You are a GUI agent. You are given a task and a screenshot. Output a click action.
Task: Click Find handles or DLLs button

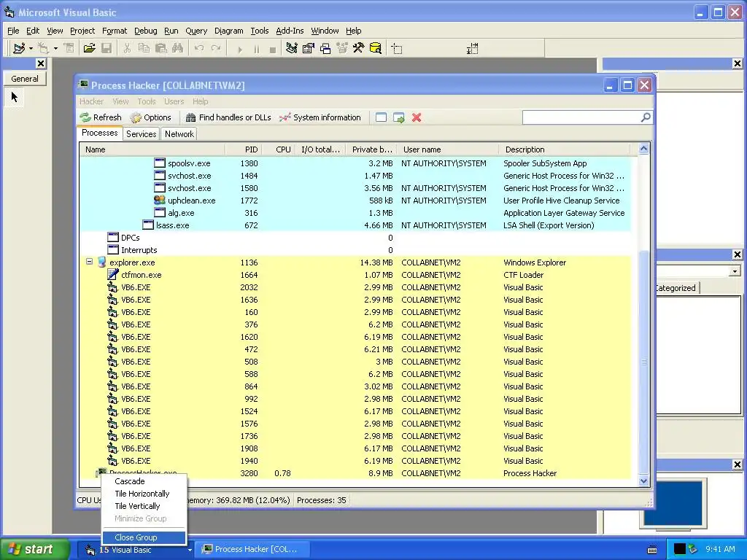coord(228,117)
